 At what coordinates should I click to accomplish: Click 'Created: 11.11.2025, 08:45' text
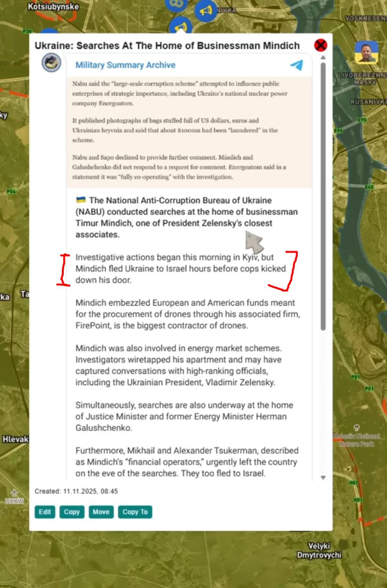pyautogui.click(x=76, y=491)
